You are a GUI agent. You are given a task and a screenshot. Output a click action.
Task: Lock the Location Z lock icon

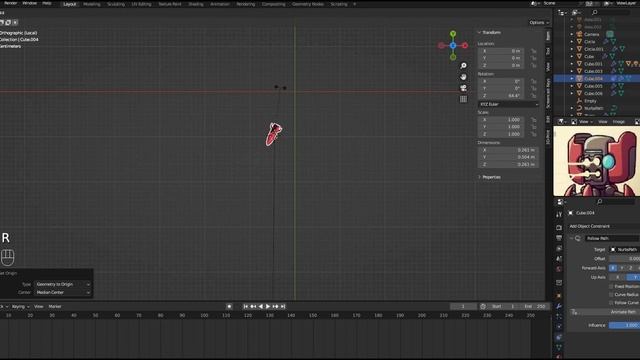pyautogui.click(x=533, y=65)
